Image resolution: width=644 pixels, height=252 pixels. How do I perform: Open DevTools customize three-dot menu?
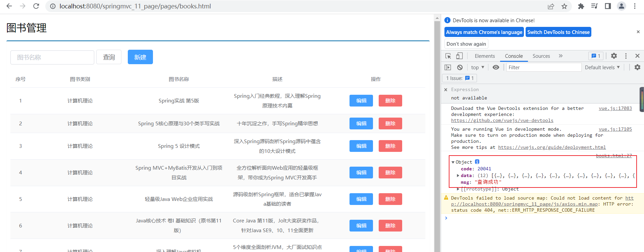pos(626,56)
